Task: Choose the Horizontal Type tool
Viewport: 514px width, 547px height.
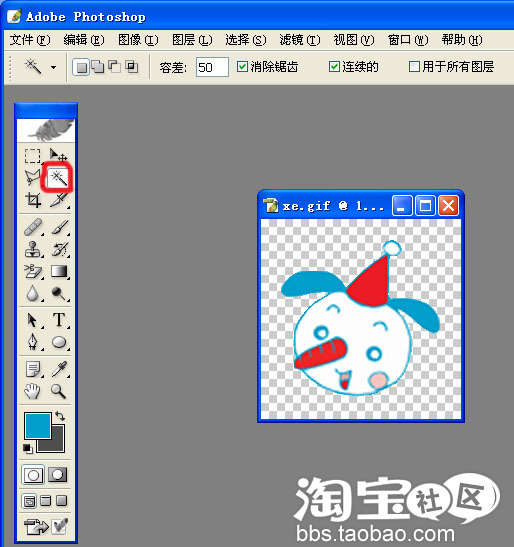Action: [x=59, y=319]
